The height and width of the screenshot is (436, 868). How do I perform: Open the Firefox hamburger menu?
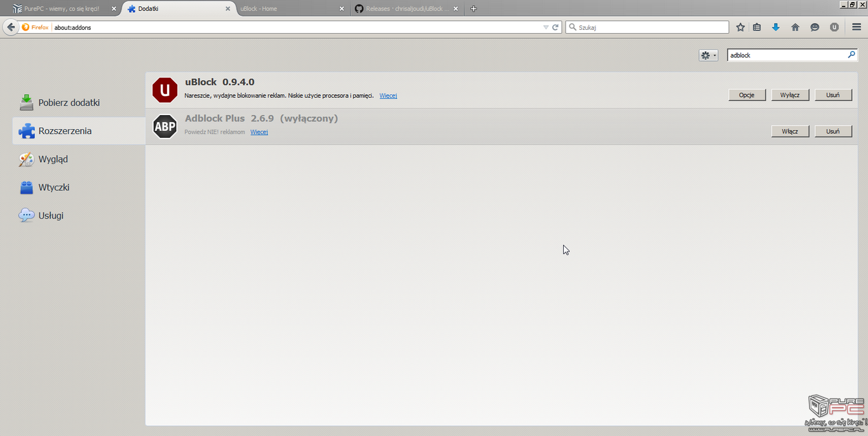pyautogui.click(x=857, y=27)
